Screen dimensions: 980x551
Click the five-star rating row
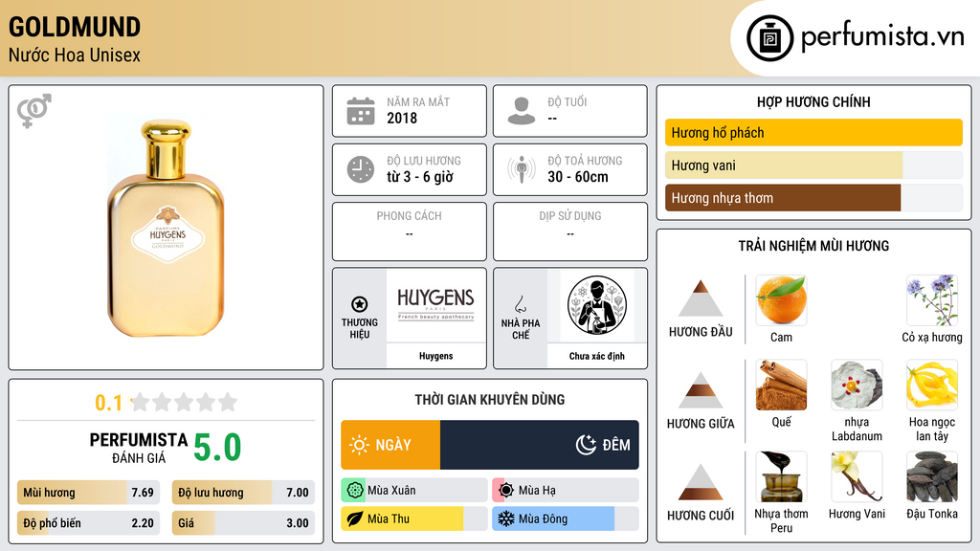[x=184, y=402]
